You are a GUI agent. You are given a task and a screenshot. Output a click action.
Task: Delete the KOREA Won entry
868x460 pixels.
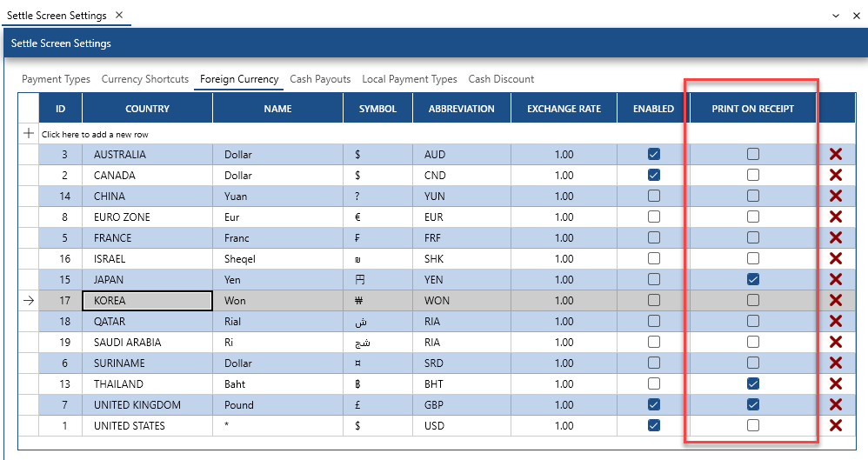coord(836,300)
